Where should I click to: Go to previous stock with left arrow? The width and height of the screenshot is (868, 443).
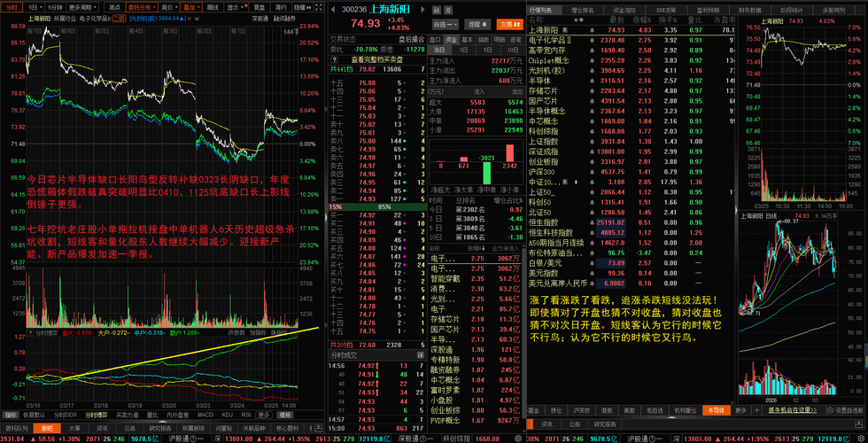click(x=333, y=10)
